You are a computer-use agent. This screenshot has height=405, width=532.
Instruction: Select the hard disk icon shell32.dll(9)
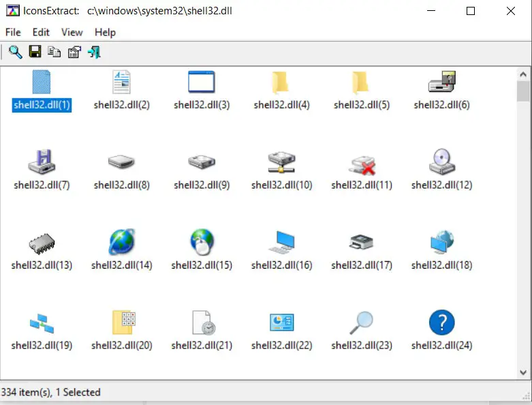pyautogui.click(x=202, y=162)
